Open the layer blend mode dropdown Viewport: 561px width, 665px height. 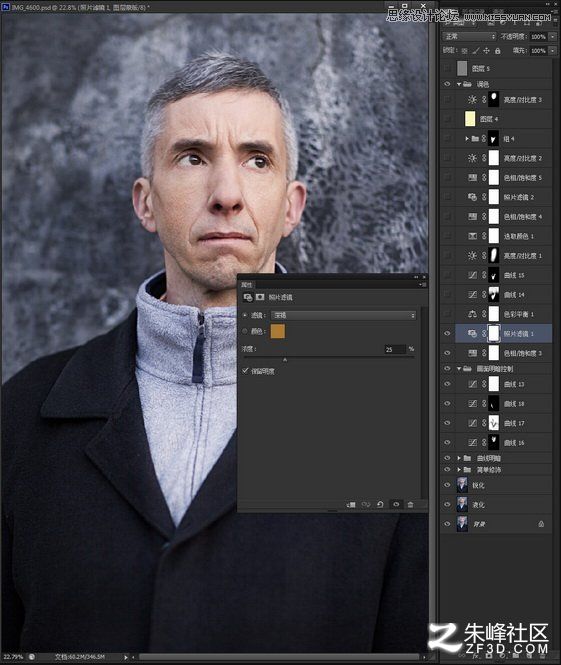coord(469,37)
